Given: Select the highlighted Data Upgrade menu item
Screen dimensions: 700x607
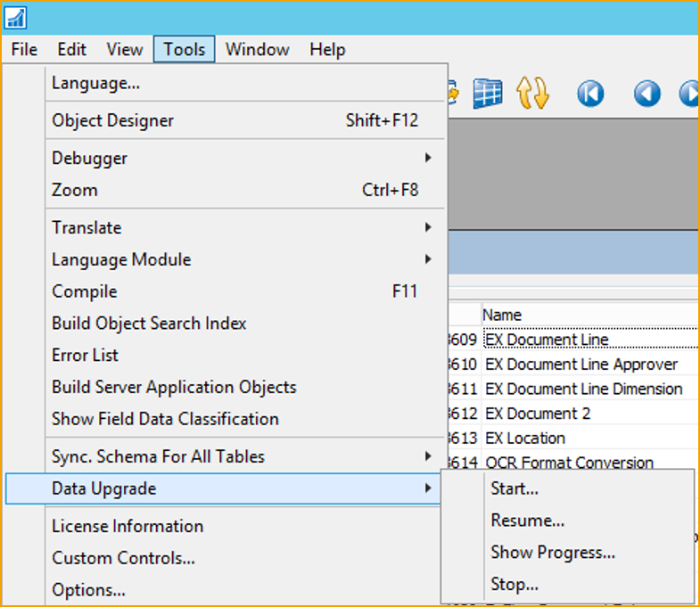Looking at the screenshot, I should click(223, 488).
